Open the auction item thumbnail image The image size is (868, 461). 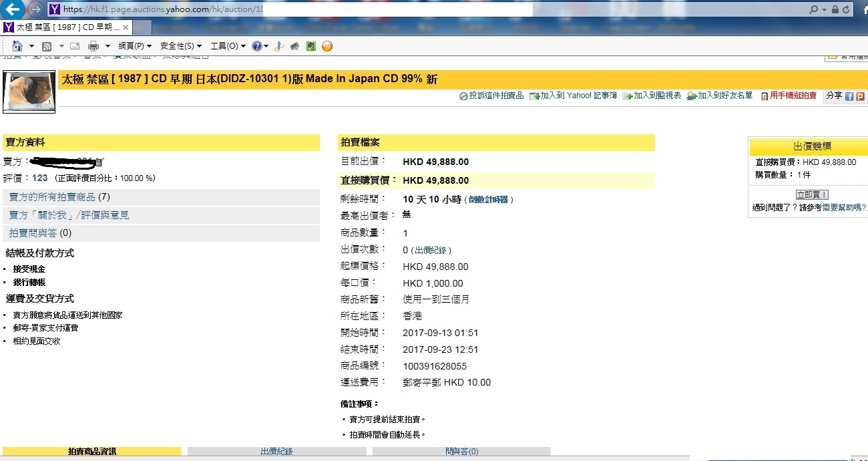tap(29, 92)
